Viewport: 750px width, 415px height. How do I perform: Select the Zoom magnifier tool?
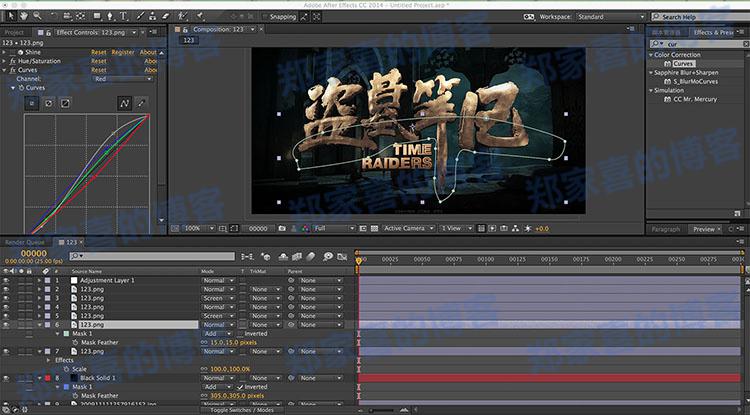click(36, 16)
